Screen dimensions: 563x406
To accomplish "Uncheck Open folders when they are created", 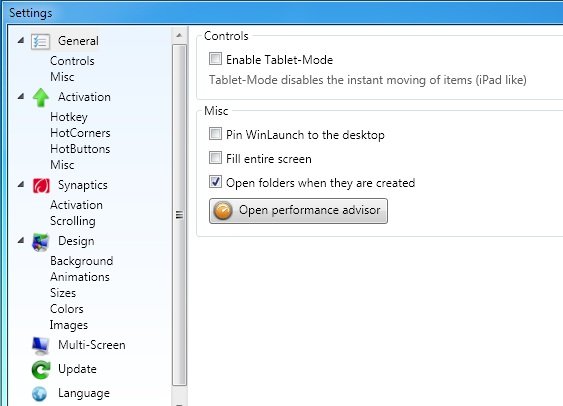I will coord(215,182).
